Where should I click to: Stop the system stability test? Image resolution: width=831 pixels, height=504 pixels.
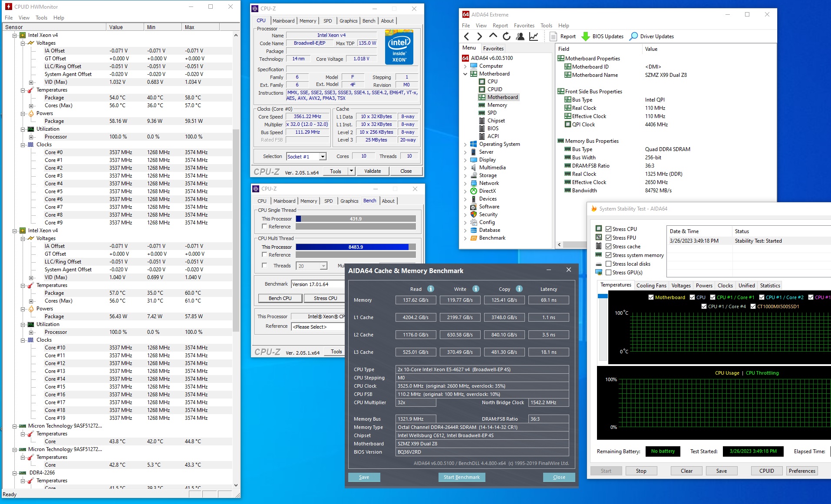tap(641, 471)
